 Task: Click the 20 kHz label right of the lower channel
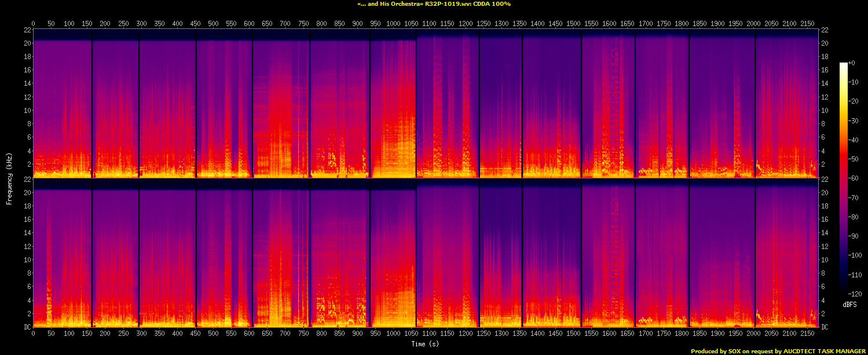coord(826,193)
